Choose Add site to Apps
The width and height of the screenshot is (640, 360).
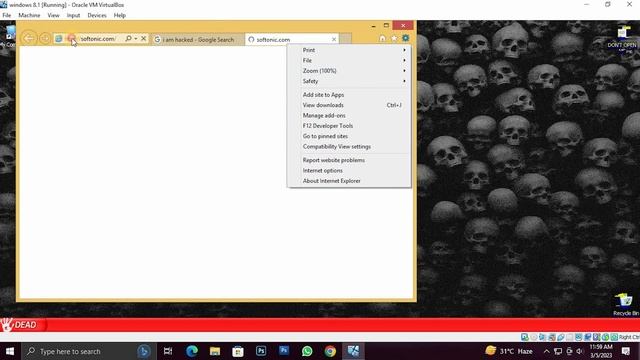point(349,95)
